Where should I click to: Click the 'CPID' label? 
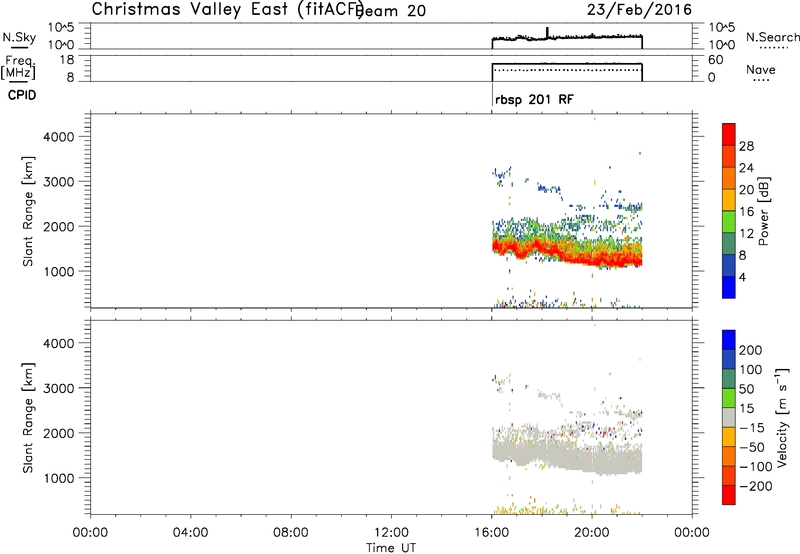(x=22, y=95)
